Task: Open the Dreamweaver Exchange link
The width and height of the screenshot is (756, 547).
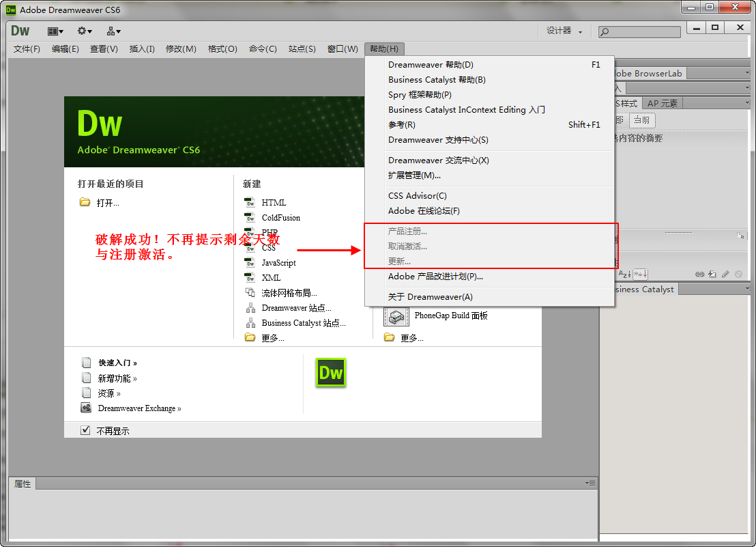Action: click(x=139, y=407)
